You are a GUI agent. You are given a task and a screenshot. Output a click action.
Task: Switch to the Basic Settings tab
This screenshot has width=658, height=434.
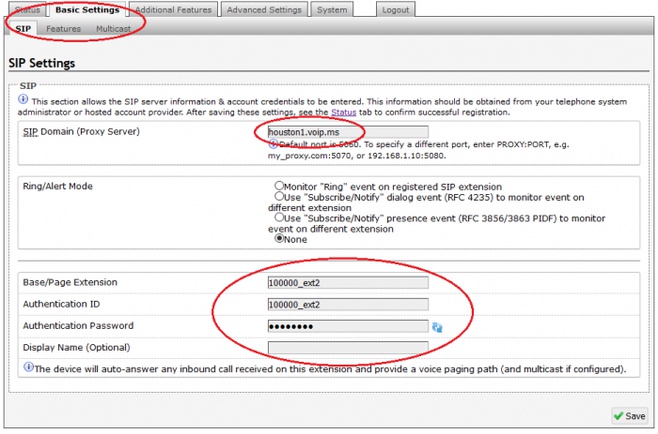pos(87,10)
